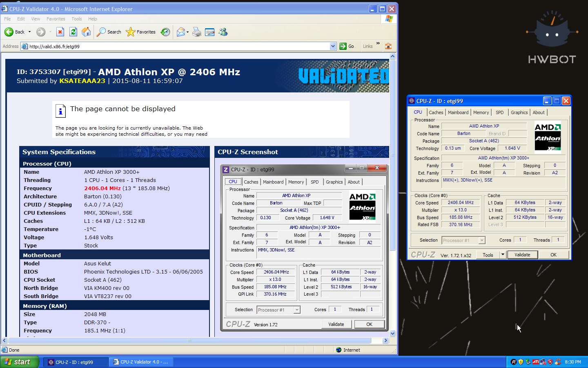Open Memory tab in desktop CPU-Z window
Image resolution: width=588 pixels, height=368 pixels.
481,112
